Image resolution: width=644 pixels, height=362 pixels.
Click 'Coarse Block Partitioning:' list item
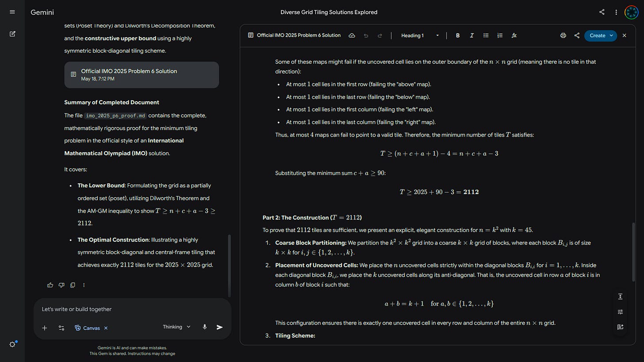click(x=310, y=243)
